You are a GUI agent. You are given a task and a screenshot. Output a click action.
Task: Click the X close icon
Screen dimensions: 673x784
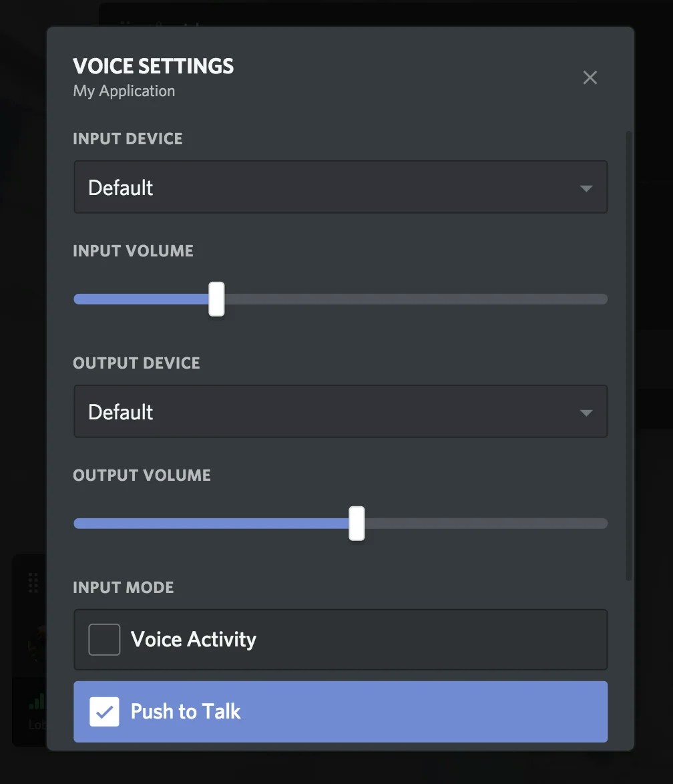[590, 77]
